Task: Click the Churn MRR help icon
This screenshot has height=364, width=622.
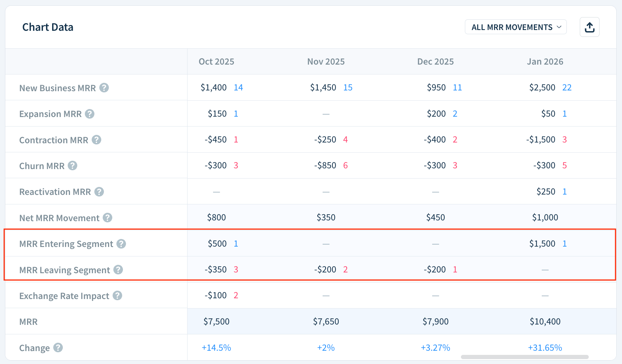Action: pos(73,165)
